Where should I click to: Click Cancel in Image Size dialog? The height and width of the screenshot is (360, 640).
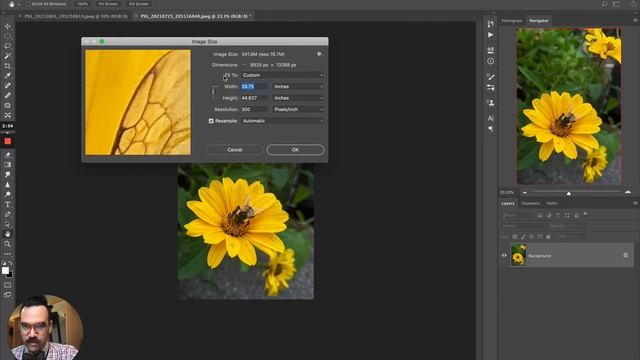click(x=235, y=150)
